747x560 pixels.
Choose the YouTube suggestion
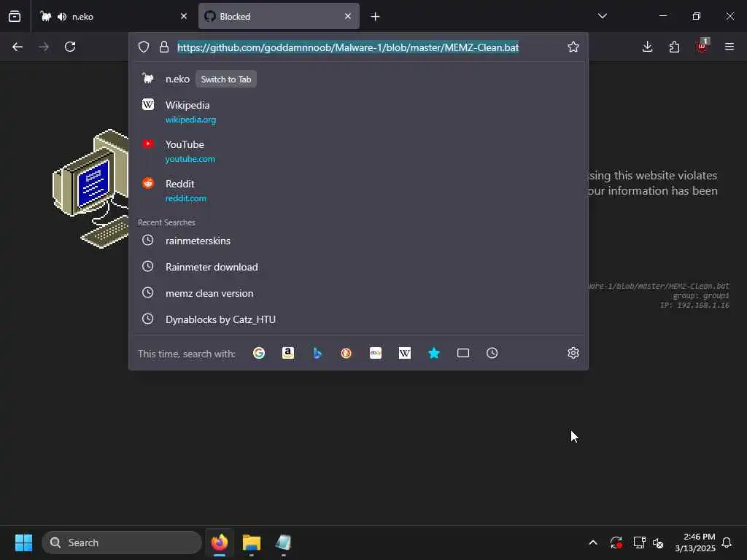[x=358, y=151]
